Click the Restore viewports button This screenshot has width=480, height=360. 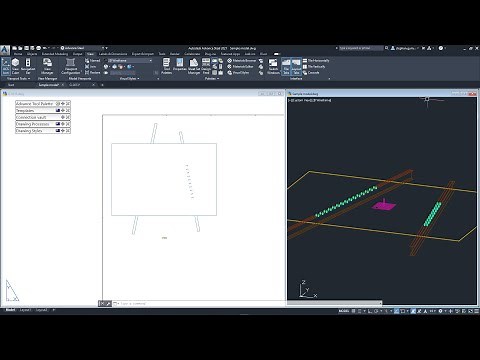93,72
